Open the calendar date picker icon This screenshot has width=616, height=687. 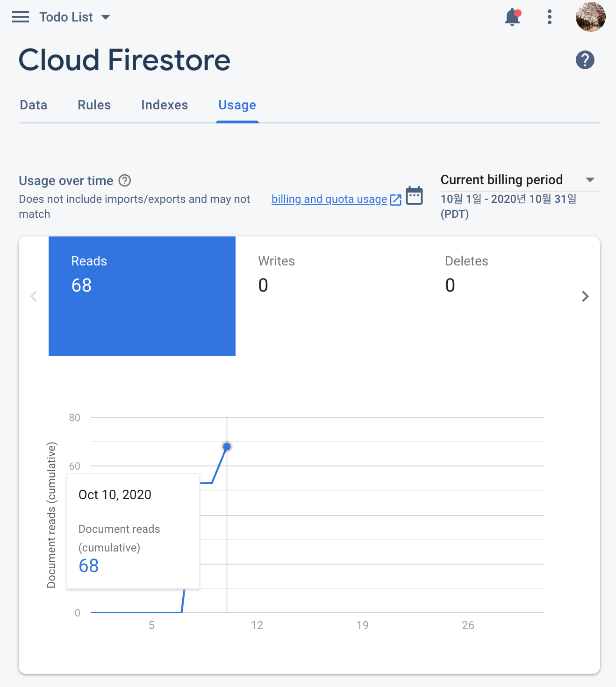[x=414, y=195]
